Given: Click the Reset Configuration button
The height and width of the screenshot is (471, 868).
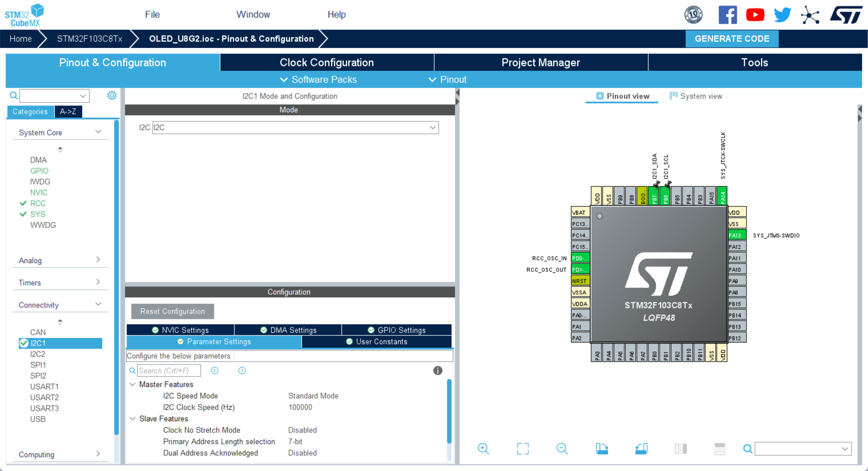Looking at the screenshot, I should coord(173,312).
